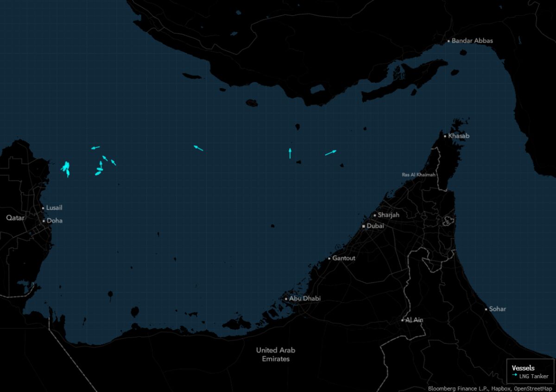Click the Sharjah city label
Screen dimensions: 556x392
tap(388, 215)
